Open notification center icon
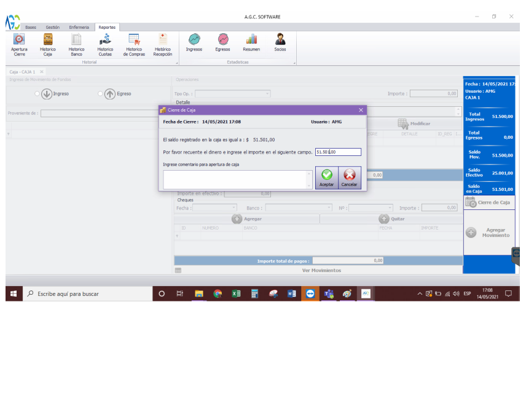Image resolution: width=526 pixels, height=420 pixels. (509, 294)
